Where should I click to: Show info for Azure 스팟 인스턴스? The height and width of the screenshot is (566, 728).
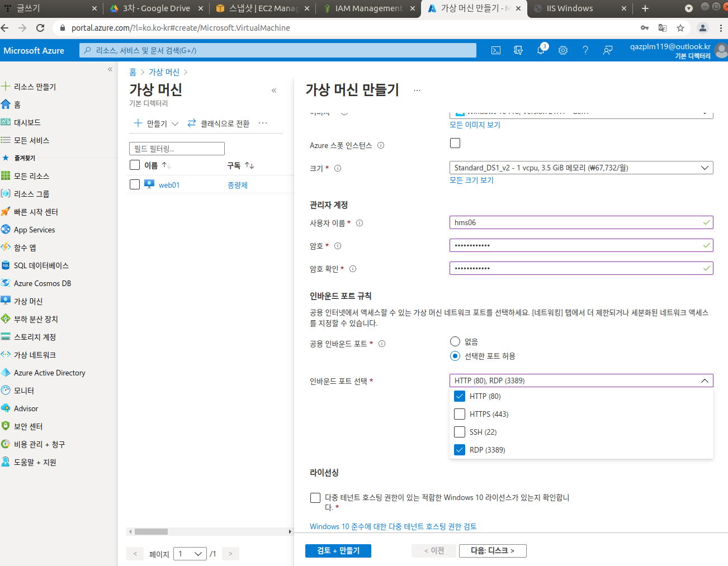tap(381, 145)
